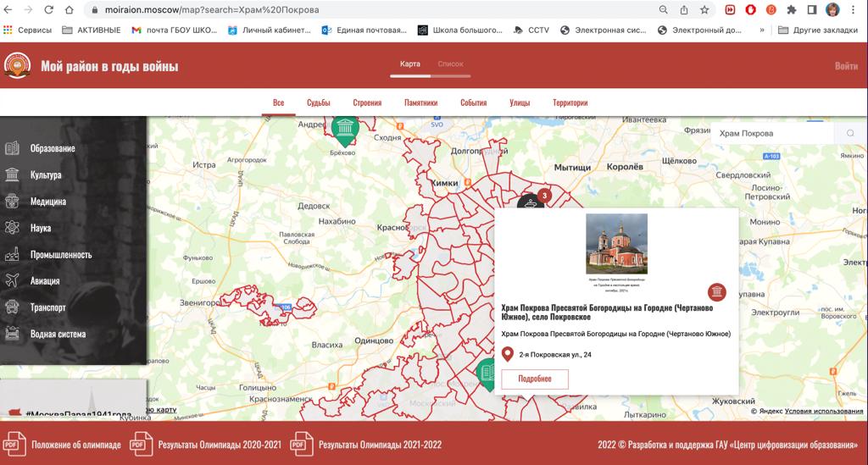Click the church photo thumbnail in popup
The width and height of the screenshot is (868, 465).
tap(617, 243)
